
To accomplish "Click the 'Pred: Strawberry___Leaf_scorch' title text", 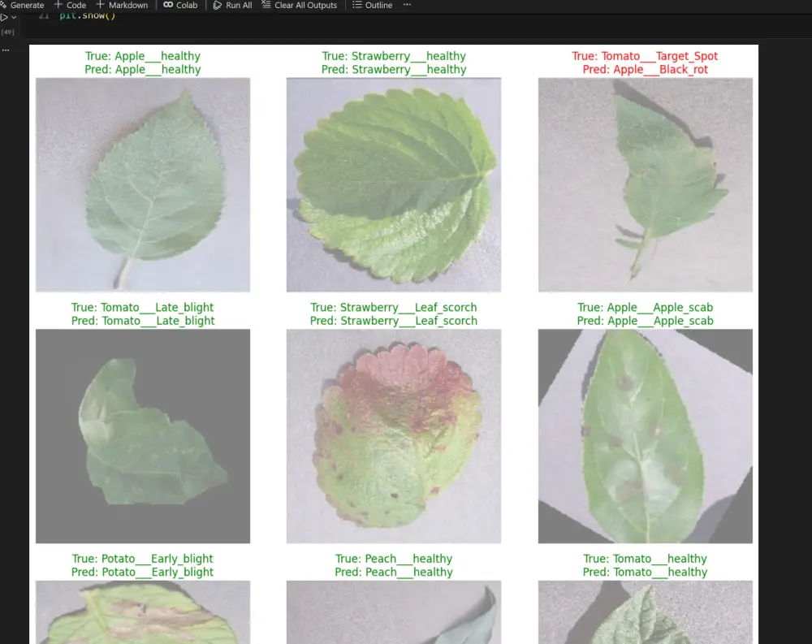I will (x=394, y=321).
